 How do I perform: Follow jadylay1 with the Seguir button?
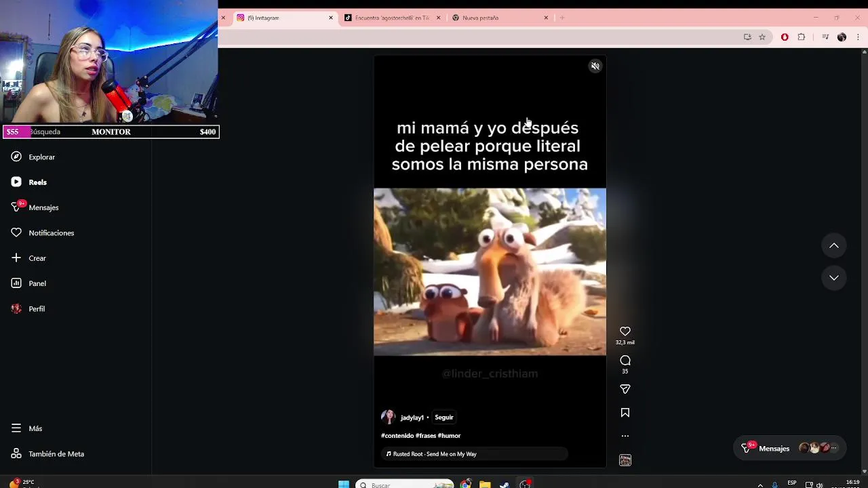443,418
